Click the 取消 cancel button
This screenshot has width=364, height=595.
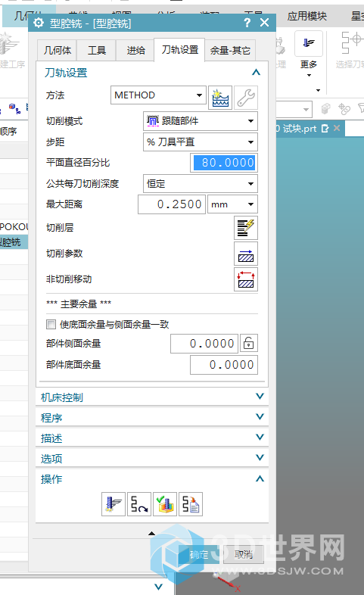tap(244, 555)
